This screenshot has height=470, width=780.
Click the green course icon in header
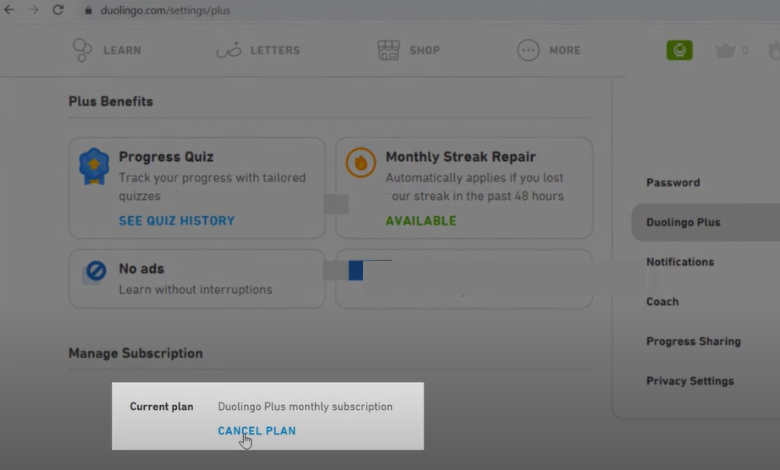[x=680, y=50]
